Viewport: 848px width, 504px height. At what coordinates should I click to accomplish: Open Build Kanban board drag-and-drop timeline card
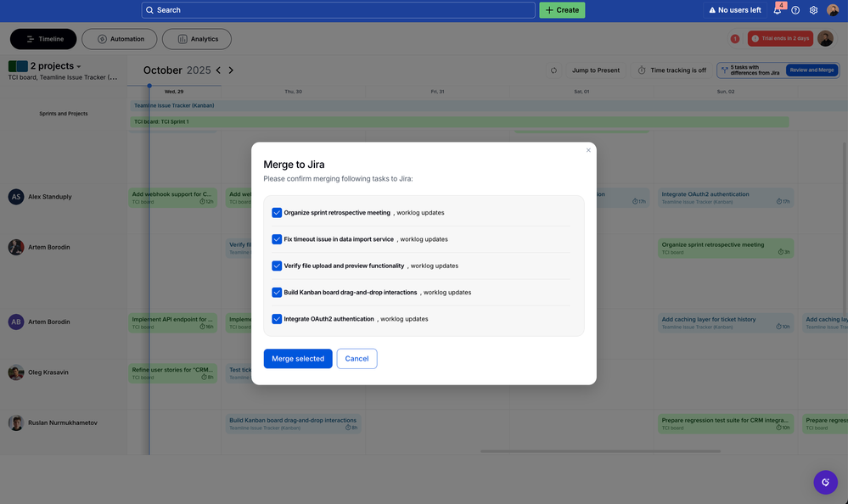pyautogui.click(x=293, y=424)
